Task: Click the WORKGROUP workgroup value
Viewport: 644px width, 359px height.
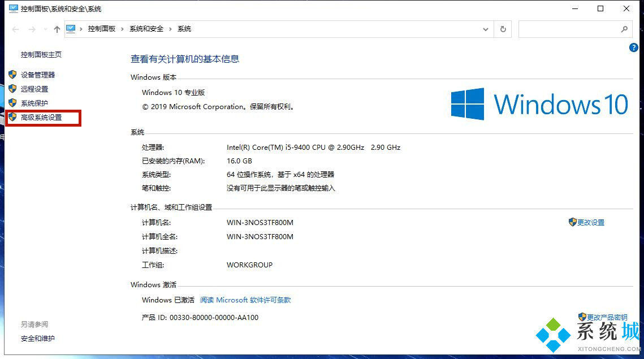Action: (250, 265)
